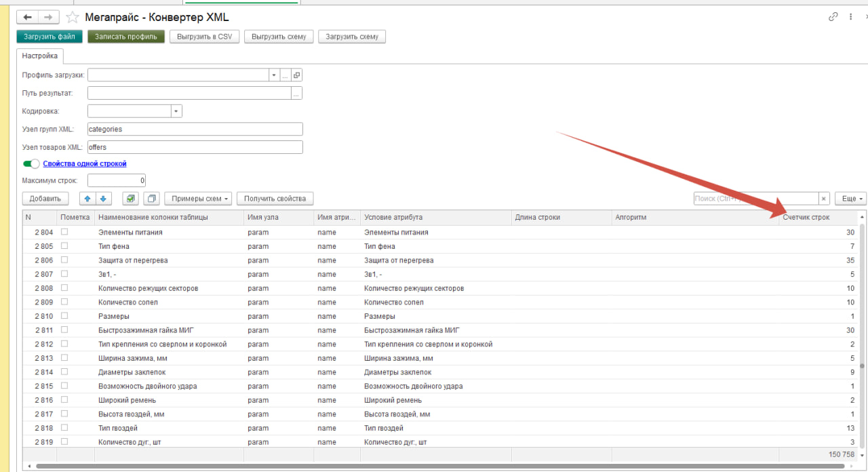The height and width of the screenshot is (472, 868).
Task: Click the Загрузить файл button
Action: (x=49, y=37)
